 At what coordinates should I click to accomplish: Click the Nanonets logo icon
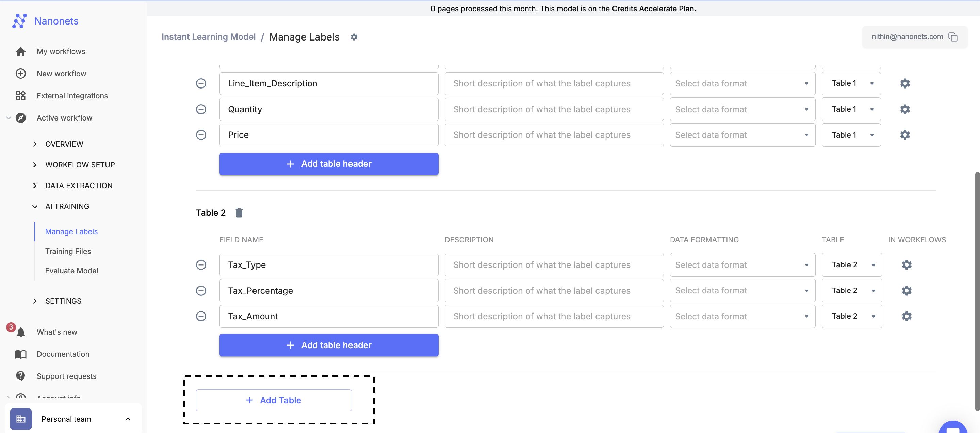[19, 21]
